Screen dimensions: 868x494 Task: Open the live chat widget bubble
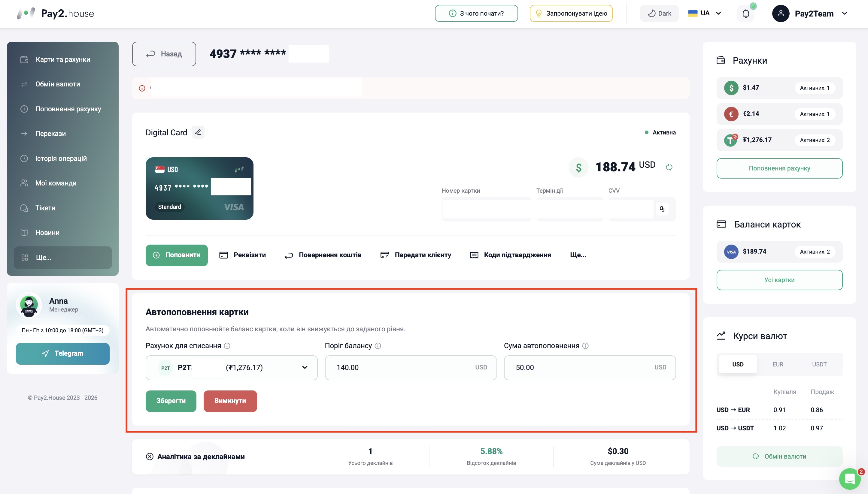(850, 479)
